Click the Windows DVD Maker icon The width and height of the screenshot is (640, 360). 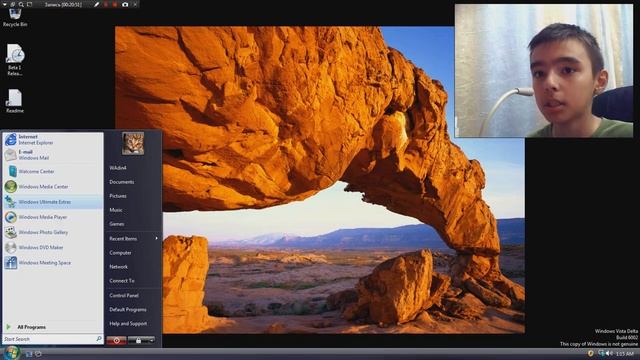tap(11, 247)
